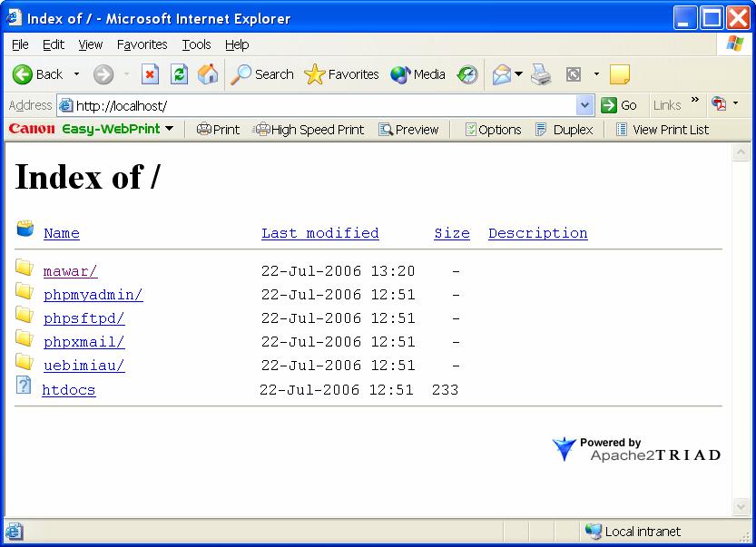Open the Tools menu
756x547 pixels.
click(196, 44)
